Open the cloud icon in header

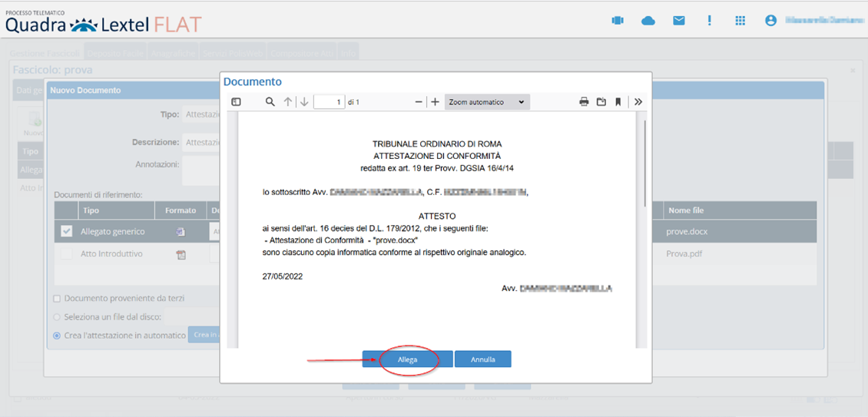(x=648, y=21)
